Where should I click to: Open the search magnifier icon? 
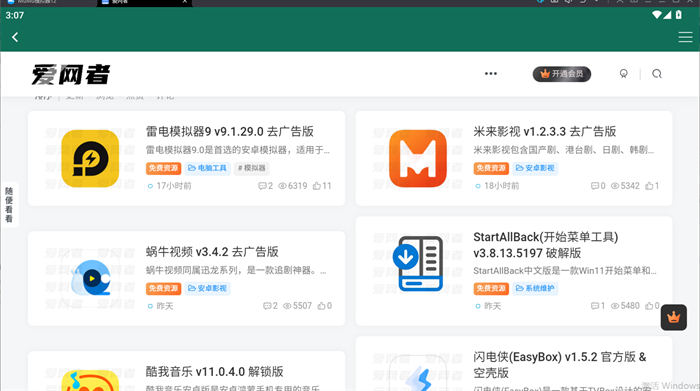[x=657, y=74]
